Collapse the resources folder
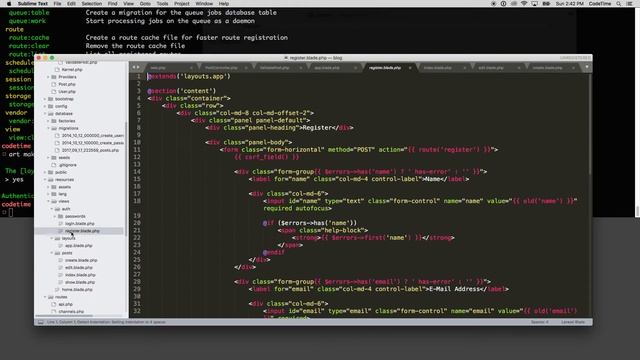The width and height of the screenshot is (640, 360). click(x=45, y=180)
